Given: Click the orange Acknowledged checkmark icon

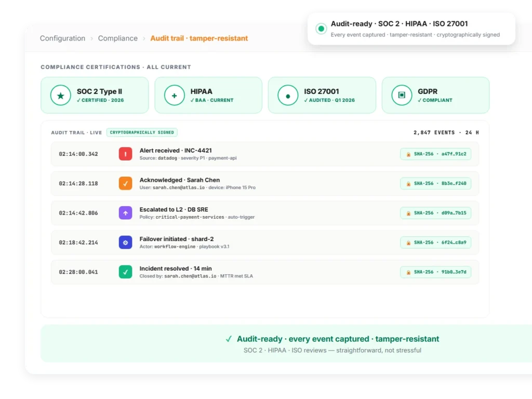Looking at the screenshot, I should (125, 183).
